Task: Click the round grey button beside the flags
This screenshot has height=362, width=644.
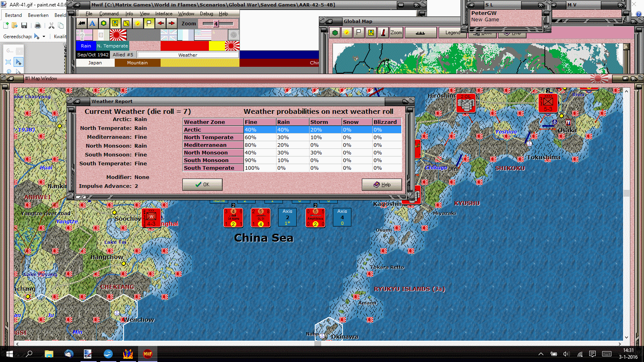Action: click(x=233, y=35)
